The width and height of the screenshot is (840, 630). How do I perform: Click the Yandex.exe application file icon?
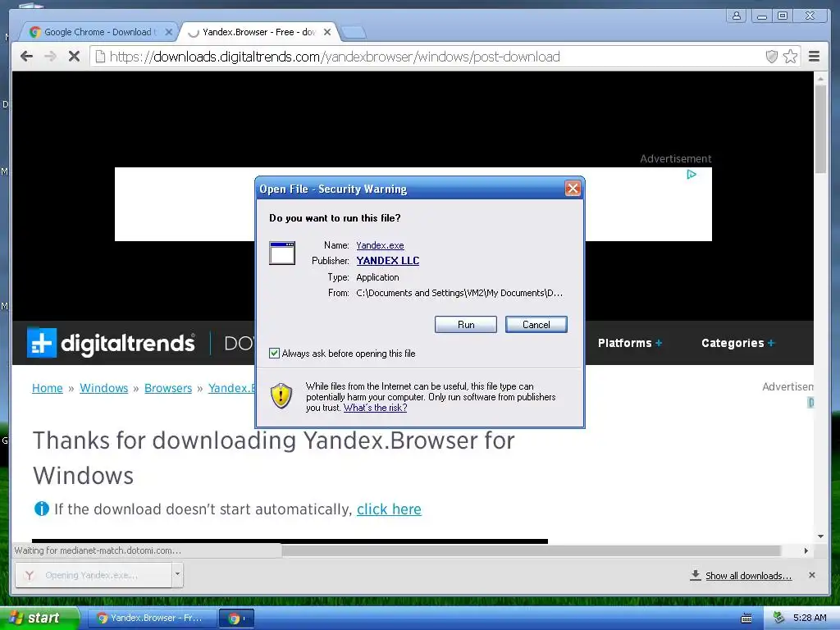(282, 253)
